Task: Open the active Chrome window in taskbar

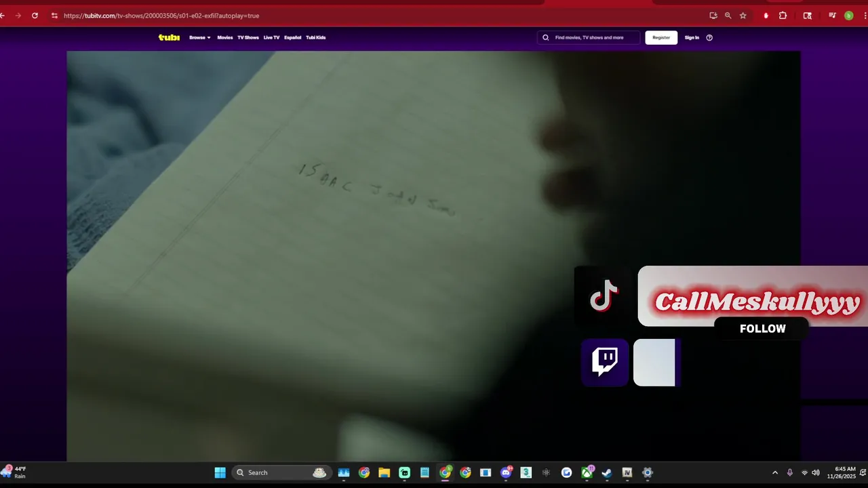Action: (x=445, y=472)
